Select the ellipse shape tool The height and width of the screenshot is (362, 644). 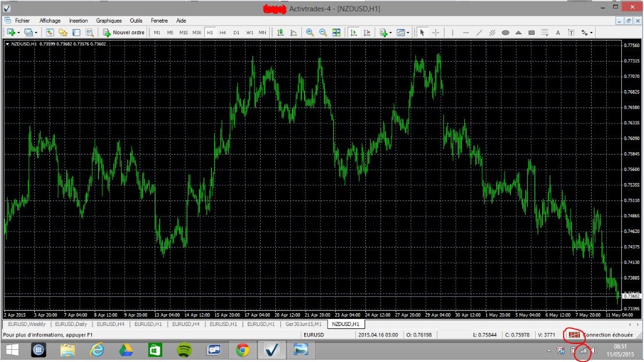pos(506,33)
